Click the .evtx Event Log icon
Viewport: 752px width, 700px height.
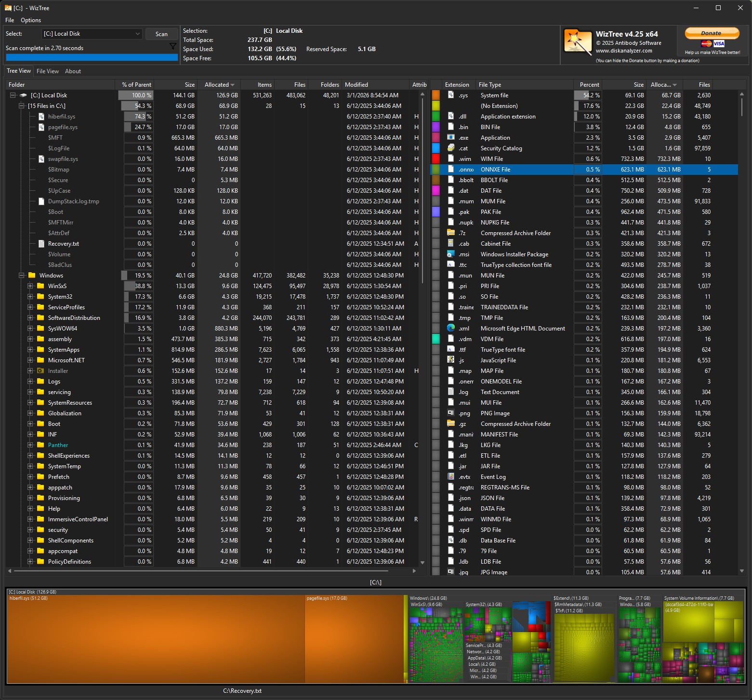point(451,476)
